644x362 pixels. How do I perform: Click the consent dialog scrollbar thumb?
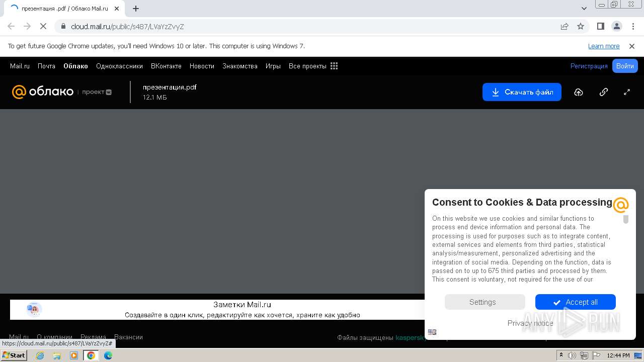click(x=626, y=219)
